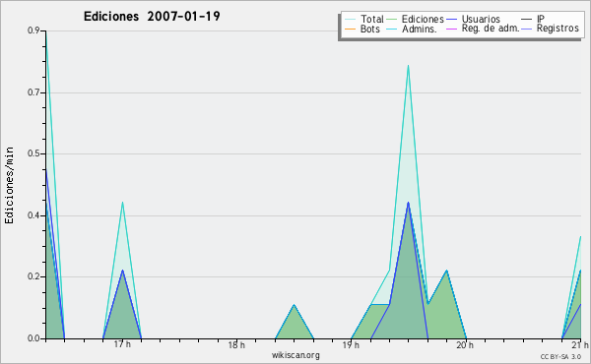Viewport: 591px width, 364px height.
Task: Click the "CC BY-SA 3.0" license text
Action: 560,357
